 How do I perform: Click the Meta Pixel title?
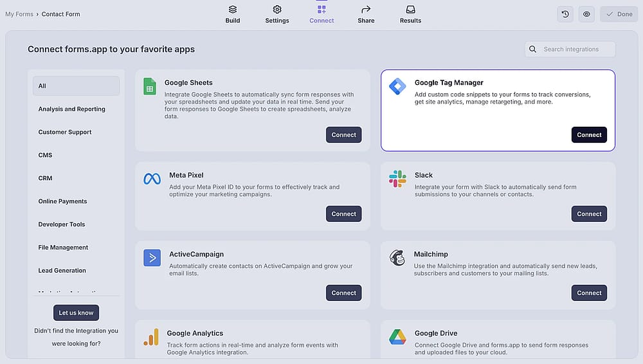186,175
